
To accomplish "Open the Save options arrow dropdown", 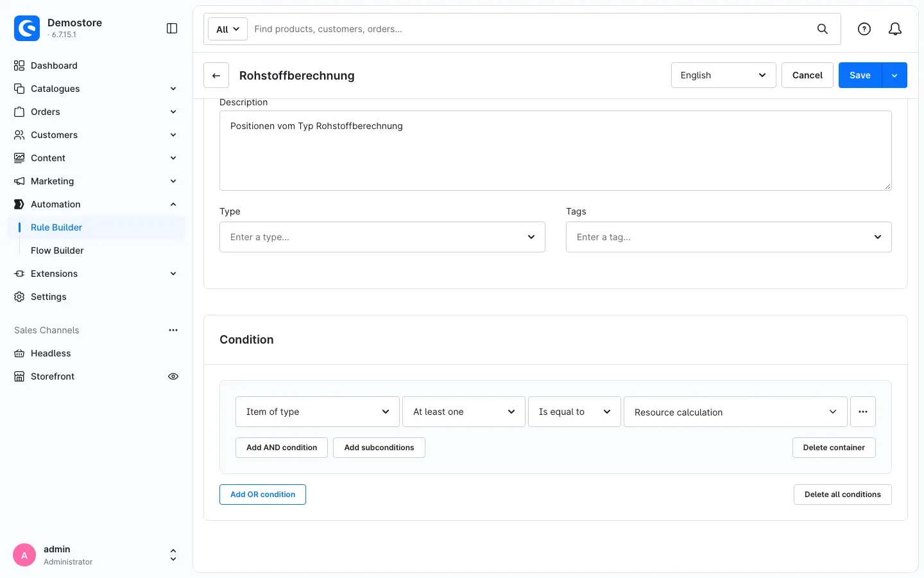I will [894, 75].
